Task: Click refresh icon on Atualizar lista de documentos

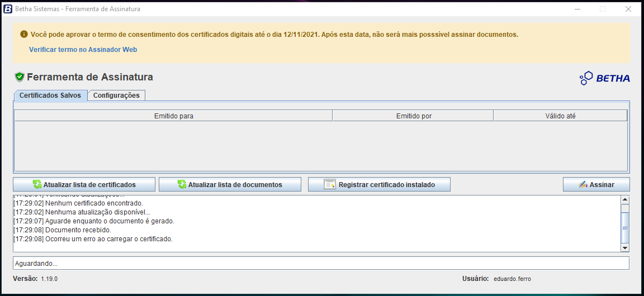Action: click(182, 184)
